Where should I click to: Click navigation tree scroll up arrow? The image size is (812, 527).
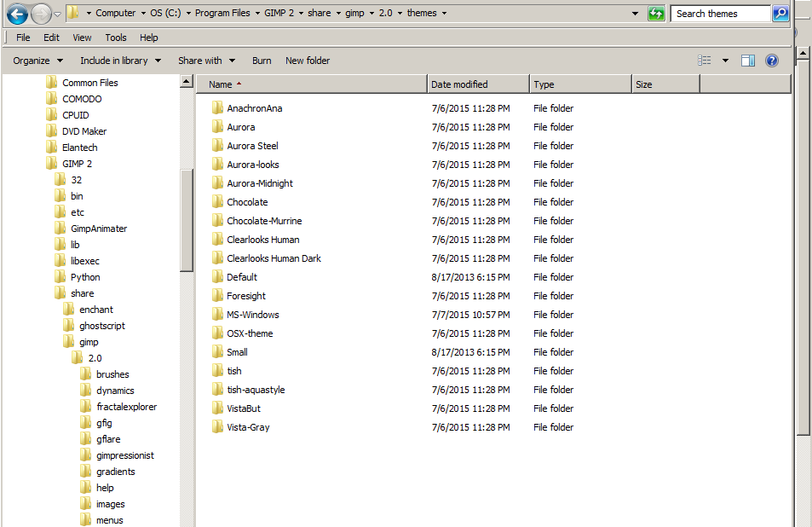pyautogui.click(x=187, y=82)
